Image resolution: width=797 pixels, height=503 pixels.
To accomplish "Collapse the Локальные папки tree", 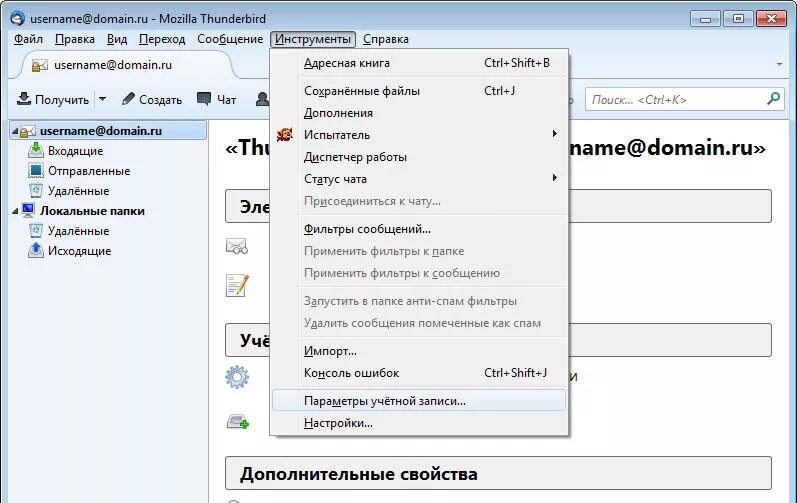I will point(15,211).
